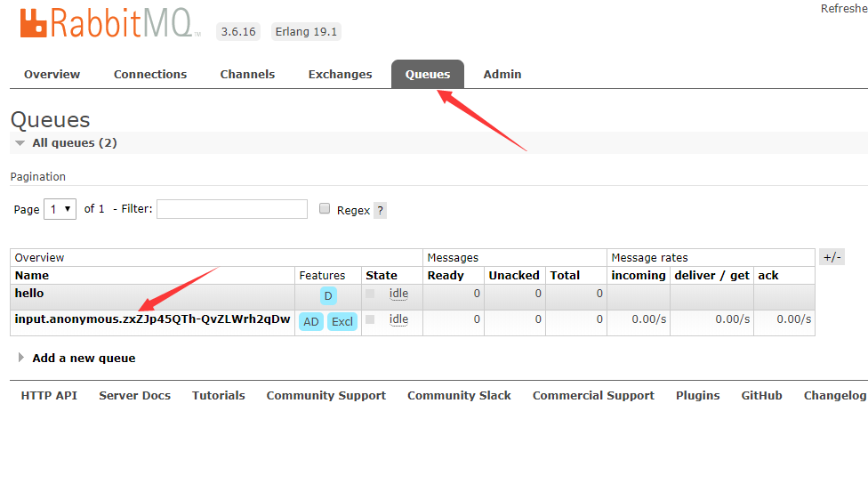This screenshot has width=868, height=492.
Task: Open the GitHub link
Action: (x=761, y=396)
